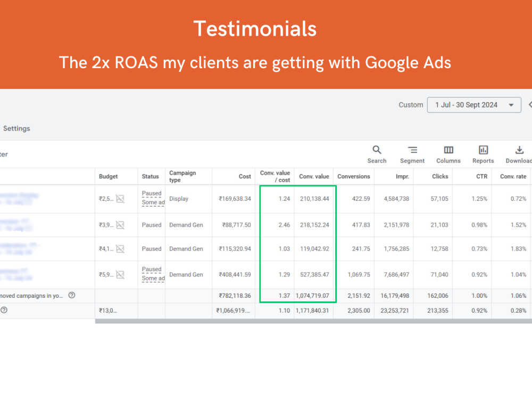The width and height of the screenshot is (532, 400).
Task: Click the budget icon in ₹3,9... row
Action: pyautogui.click(x=120, y=225)
